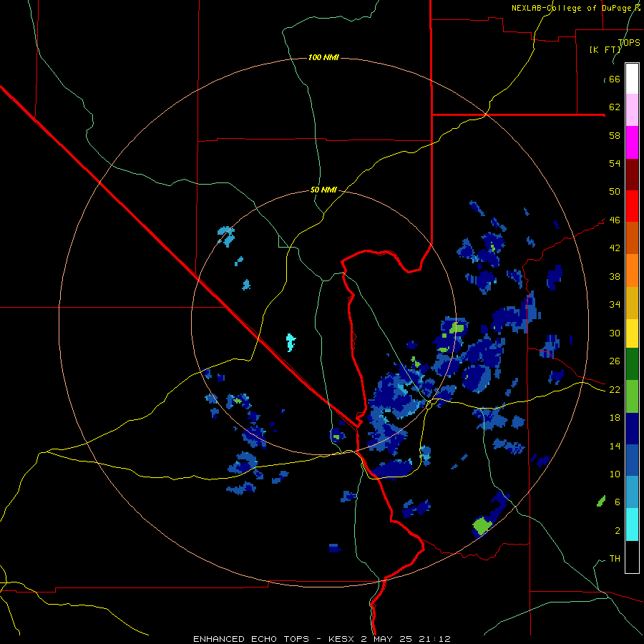Click the dark red legend swatch
Screen dimensions: 644x644
[632, 175]
